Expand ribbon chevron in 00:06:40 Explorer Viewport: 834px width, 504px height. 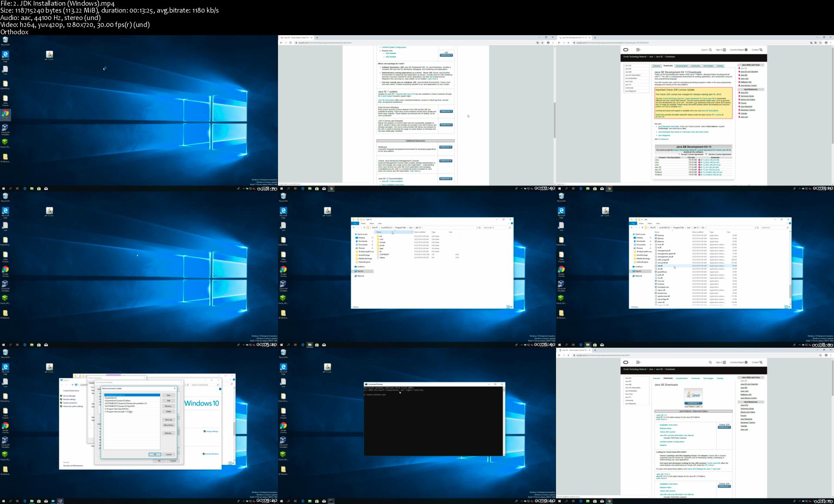point(509,223)
